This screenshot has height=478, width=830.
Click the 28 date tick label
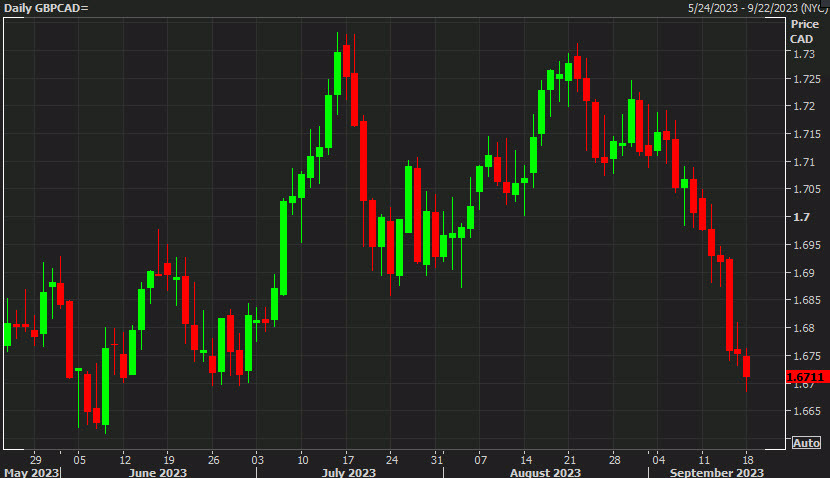point(614,459)
